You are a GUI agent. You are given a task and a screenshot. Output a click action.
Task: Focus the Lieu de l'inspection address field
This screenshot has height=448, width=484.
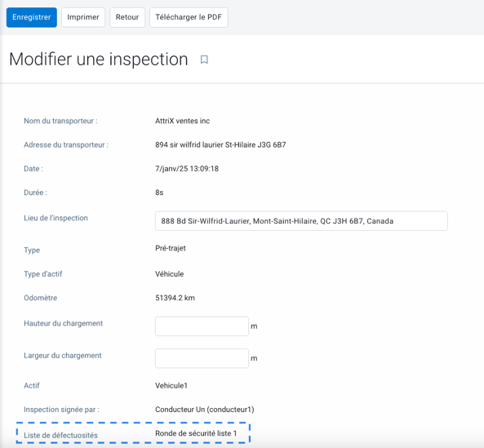click(301, 221)
